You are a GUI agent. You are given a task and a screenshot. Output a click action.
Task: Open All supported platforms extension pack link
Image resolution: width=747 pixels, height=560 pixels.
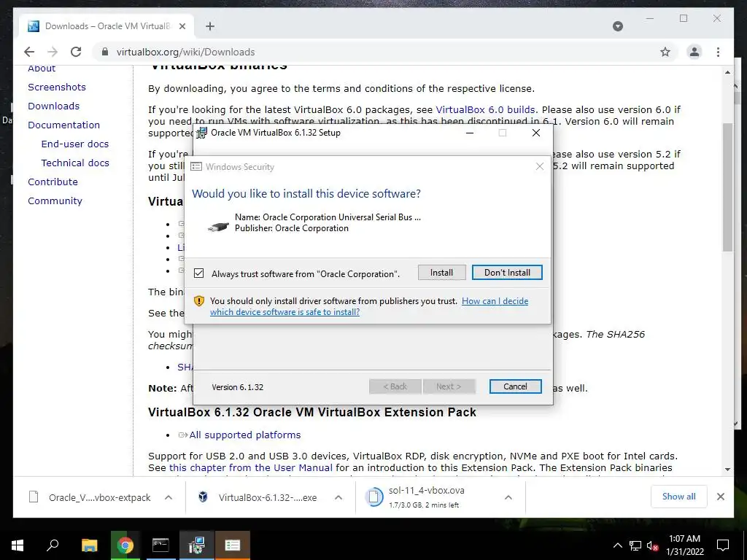(245, 435)
